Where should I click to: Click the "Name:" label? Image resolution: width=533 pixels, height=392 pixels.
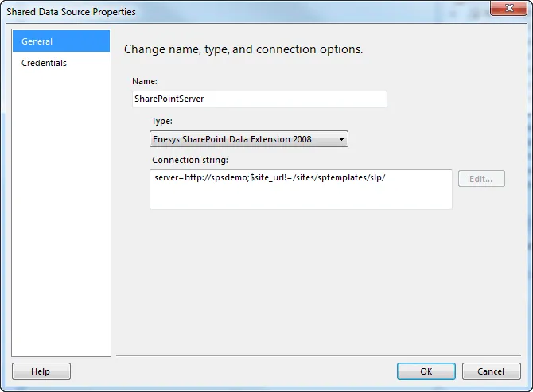(x=145, y=81)
